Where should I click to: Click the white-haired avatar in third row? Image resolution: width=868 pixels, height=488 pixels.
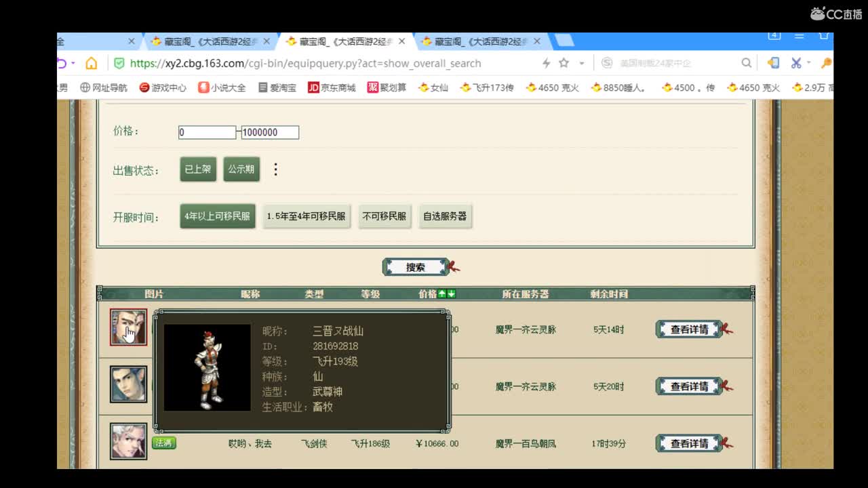point(129,441)
